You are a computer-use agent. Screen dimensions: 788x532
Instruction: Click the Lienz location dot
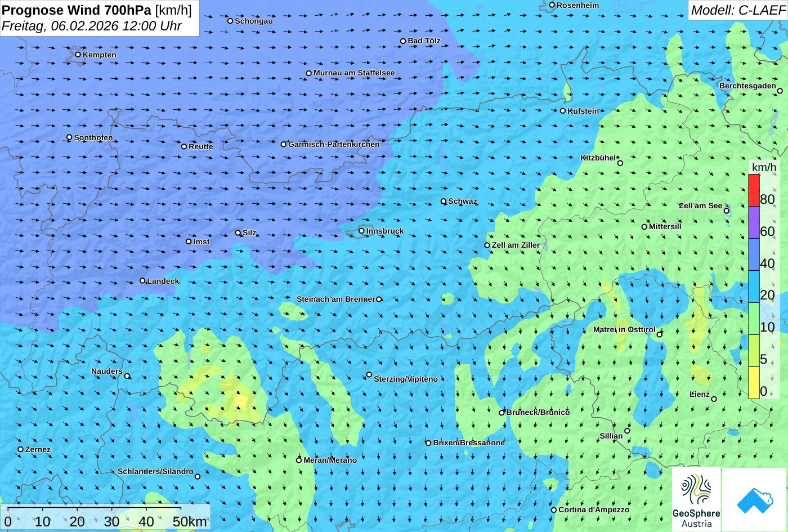[x=714, y=399]
